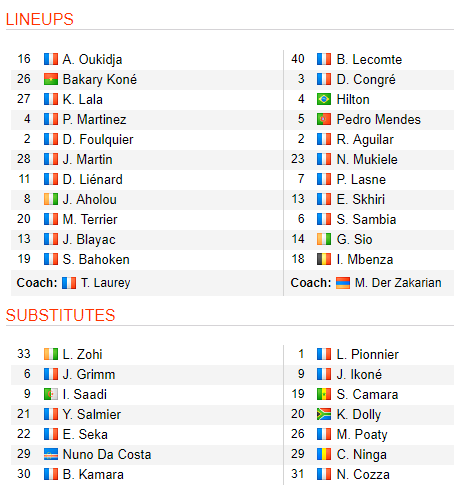The width and height of the screenshot is (454, 495).
Task: Select substitute N. Cozza
Action: coord(363,474)
